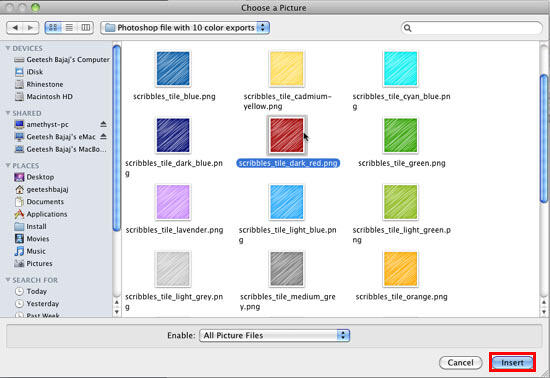Click sidebar scroll down arrow

116,312
